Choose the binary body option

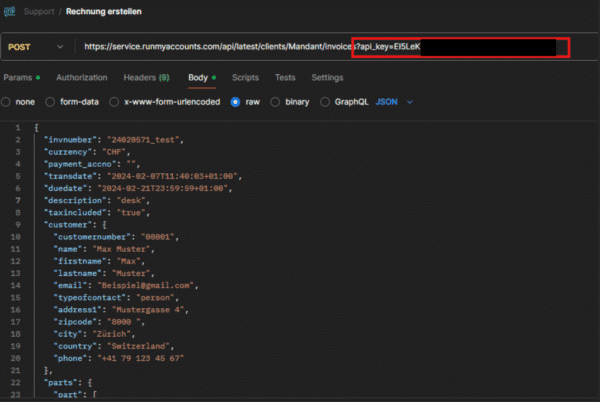tap(277, 102)
